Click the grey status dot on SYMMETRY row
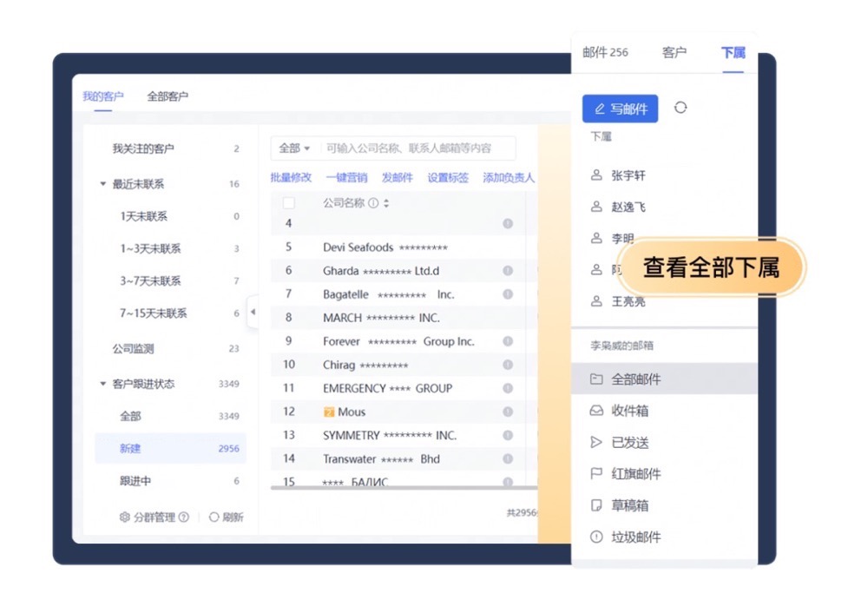Image resolution: width=868 pixels, height=600 pixels. [x=508, y=436]
